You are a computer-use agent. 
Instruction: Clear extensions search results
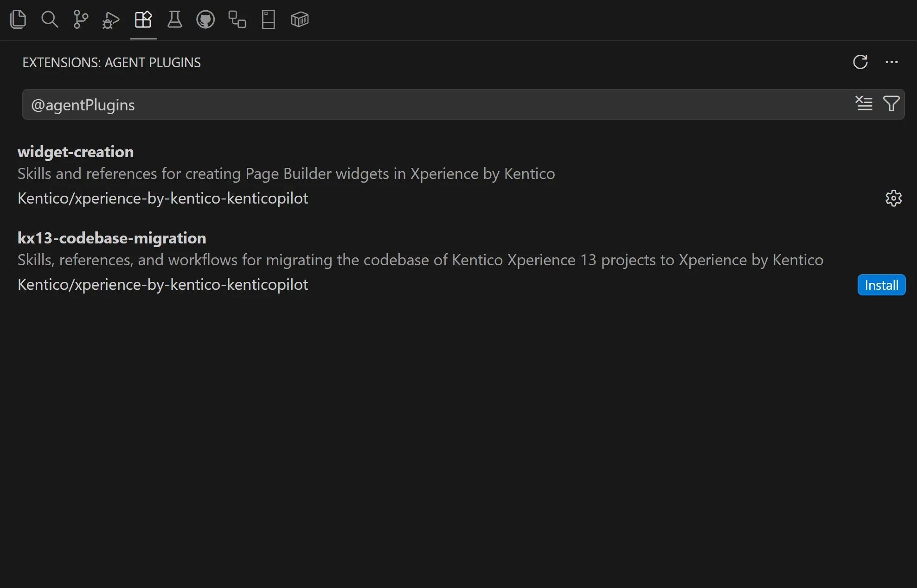[x=864, y=103]
